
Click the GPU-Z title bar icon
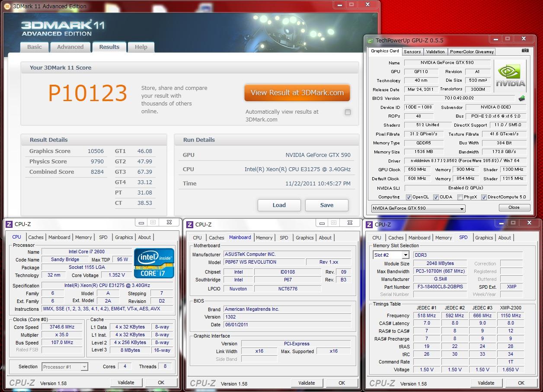(370, 41)
